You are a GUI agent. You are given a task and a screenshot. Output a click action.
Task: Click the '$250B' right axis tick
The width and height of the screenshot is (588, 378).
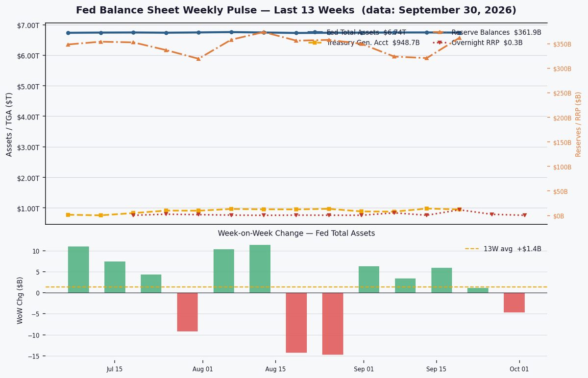[x=562, y=94]
